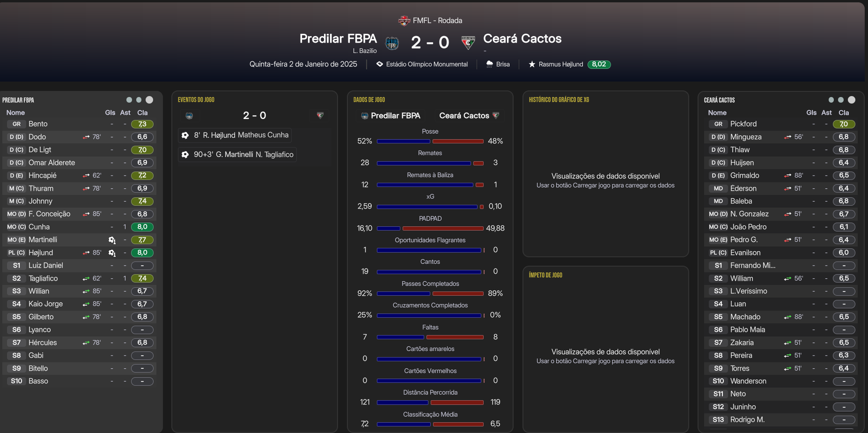Viewport: 868px width, 433px height.
Task: Click the blue Posse possession bar
Action: point(403,141)
